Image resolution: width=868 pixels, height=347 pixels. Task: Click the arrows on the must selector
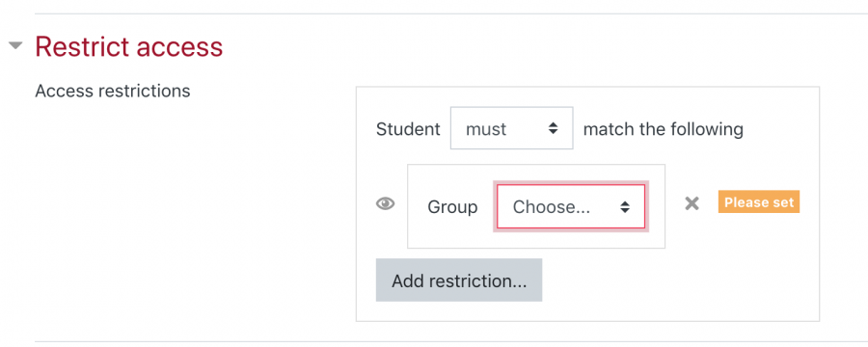553,128
